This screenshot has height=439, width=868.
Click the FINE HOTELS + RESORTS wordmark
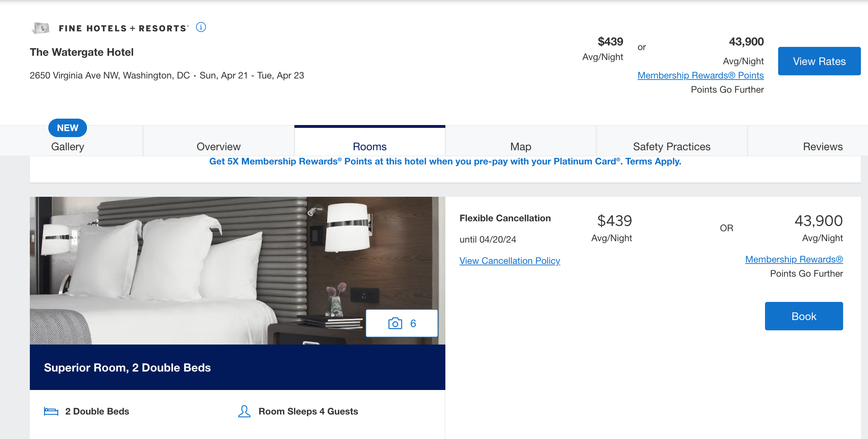[x=124, y=28]
